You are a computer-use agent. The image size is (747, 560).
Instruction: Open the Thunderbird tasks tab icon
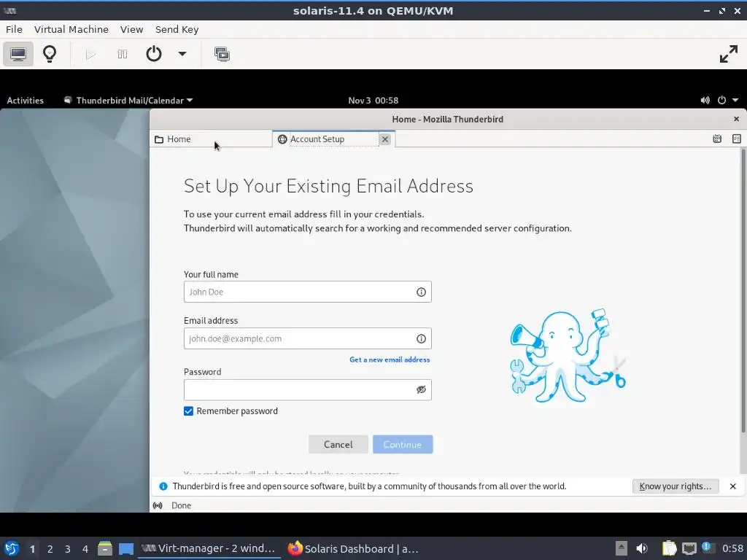point(737,139)
